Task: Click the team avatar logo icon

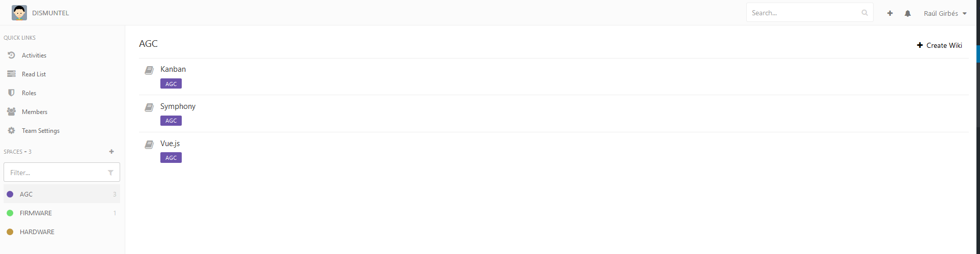Action: (x=19, y=13)
